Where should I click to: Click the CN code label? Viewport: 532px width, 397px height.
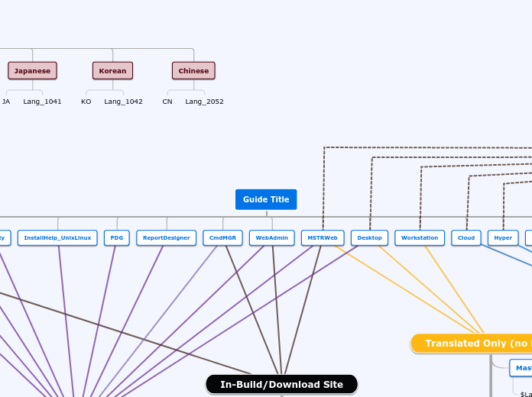pyautogui.click(x=167, y=102)
